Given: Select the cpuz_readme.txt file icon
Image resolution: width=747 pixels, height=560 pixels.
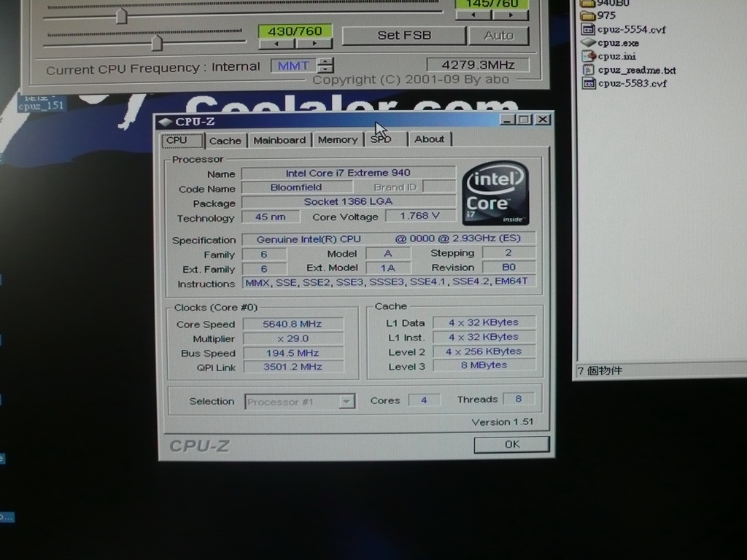Looking at the screenshot, I should [589, 70].
